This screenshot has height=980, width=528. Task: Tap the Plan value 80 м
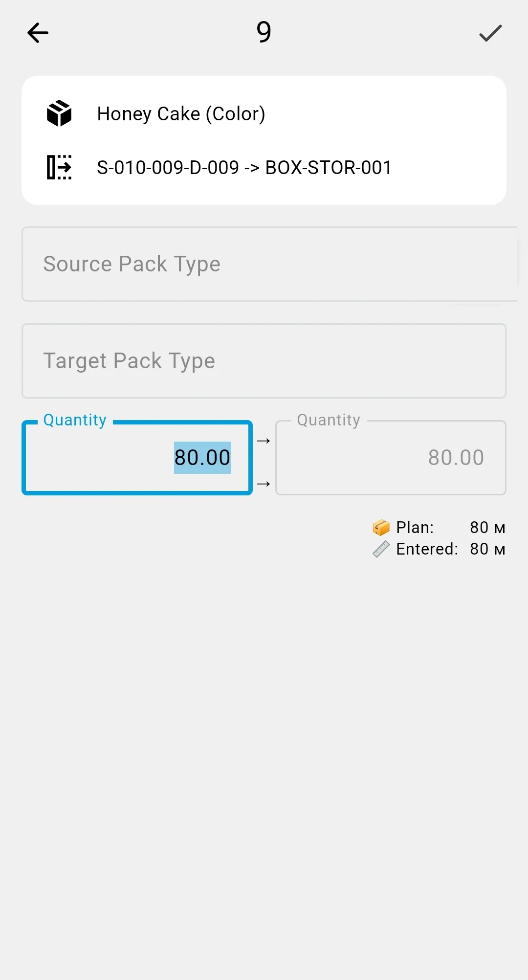pyautogui.click(x=487, y=528)
